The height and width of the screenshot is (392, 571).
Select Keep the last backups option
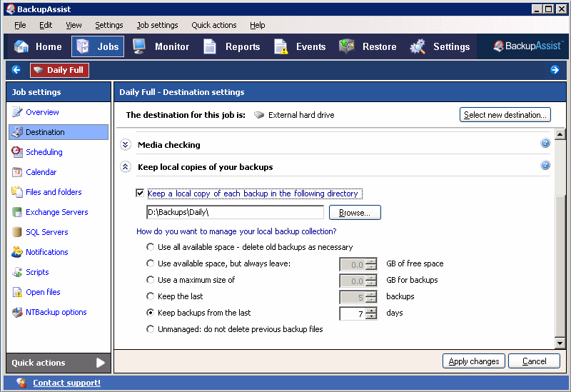pos(150,296)
